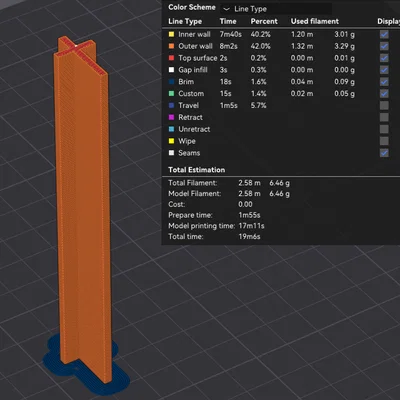Enable the Wipe display checkbox
This screenshot has width=400, height=400.
(384, 141)
